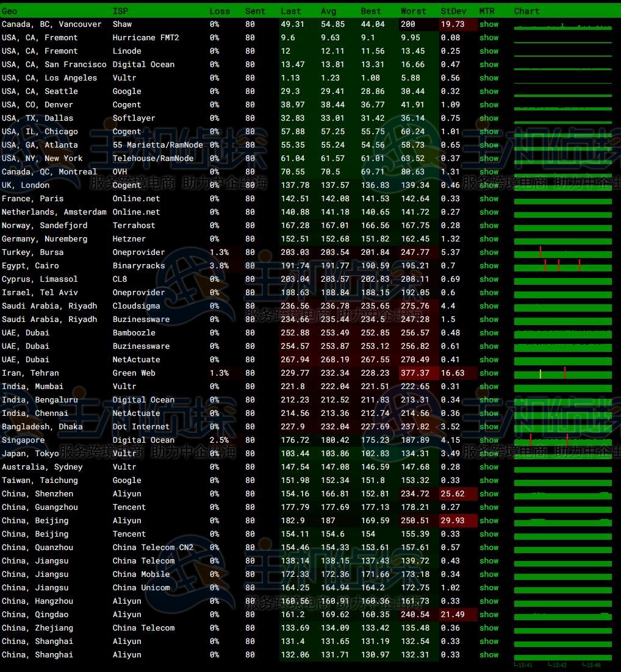Show MTR for Los Angeles Vultr
Screen dimensions: 621x672
pyautogui.click(x=489, y=78)
